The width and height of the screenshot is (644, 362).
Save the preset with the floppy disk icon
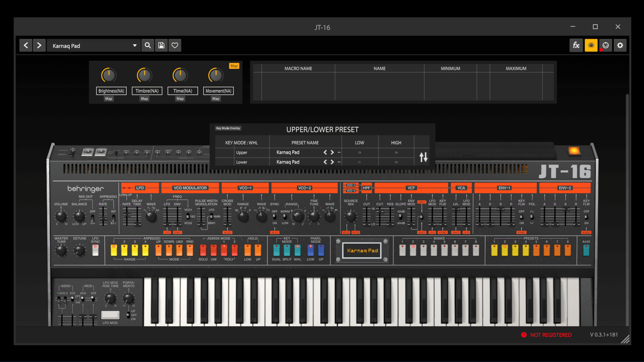tap(161, 45)
